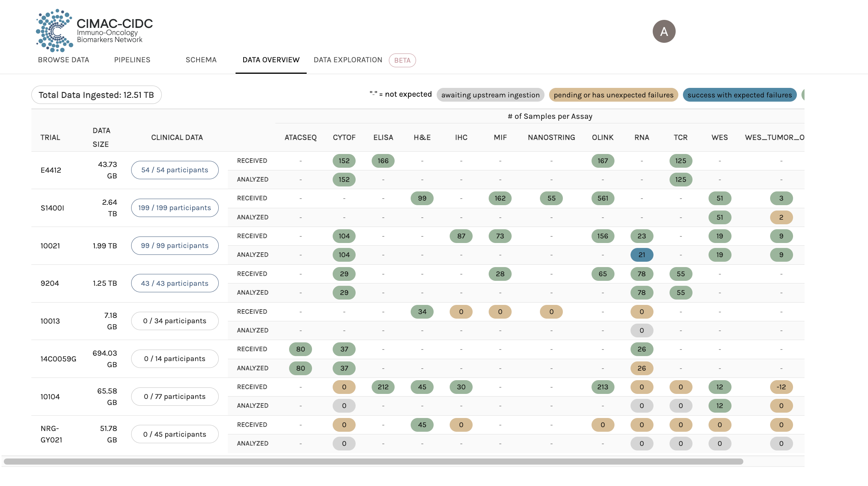The height and width of the screenshot is (486, 868).
Task: Click the S1400I OLINK received 561 chip
Action: (603, 198)
